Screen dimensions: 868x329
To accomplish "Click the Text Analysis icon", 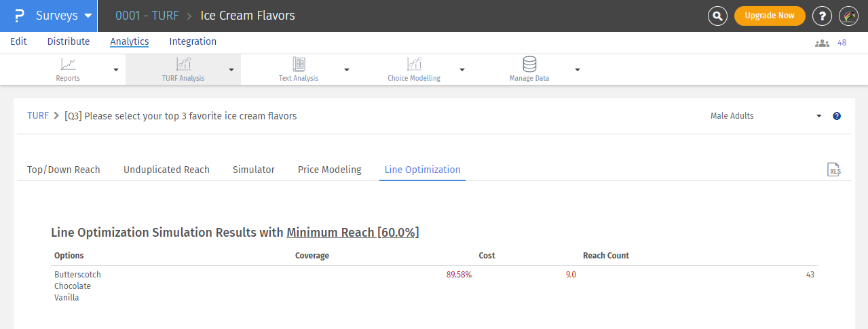I will tap(299, 64).
